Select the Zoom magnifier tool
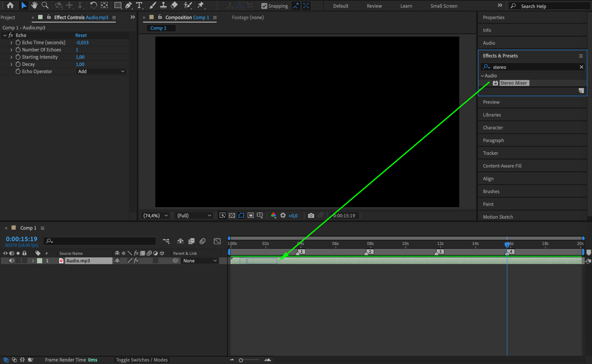The image size is (592, 364). [x=45, y=5]
